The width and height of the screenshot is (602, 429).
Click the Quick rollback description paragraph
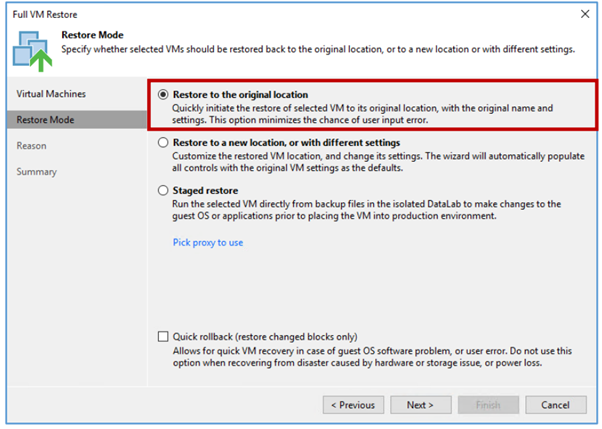coord(372,357)
